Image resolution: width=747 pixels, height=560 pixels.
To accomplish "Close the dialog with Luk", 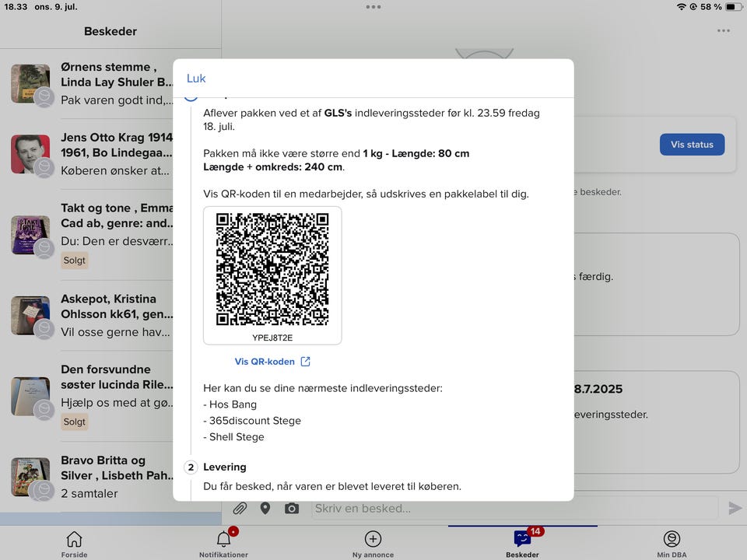I will pos(196,79).
